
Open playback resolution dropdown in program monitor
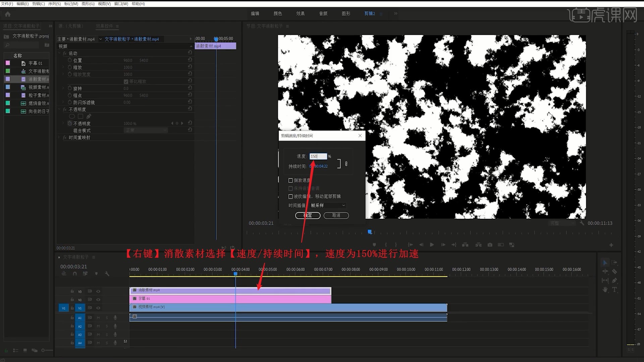562,223
